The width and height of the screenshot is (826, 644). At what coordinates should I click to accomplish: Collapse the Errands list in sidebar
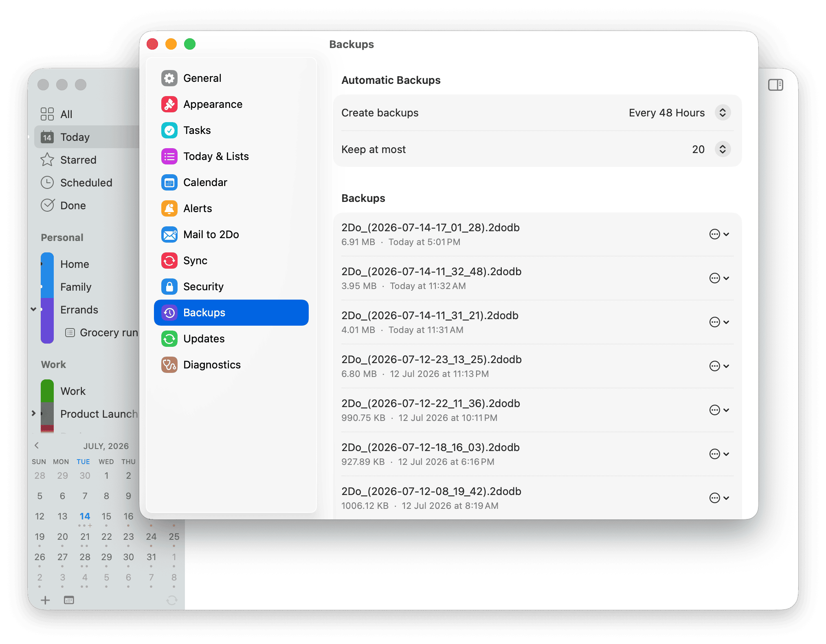point(33,309)
